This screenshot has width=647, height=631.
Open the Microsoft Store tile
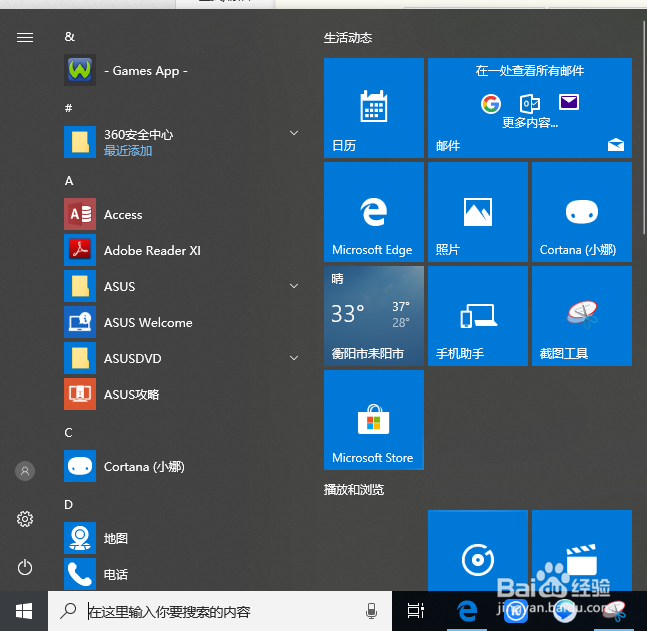(374, 420)
